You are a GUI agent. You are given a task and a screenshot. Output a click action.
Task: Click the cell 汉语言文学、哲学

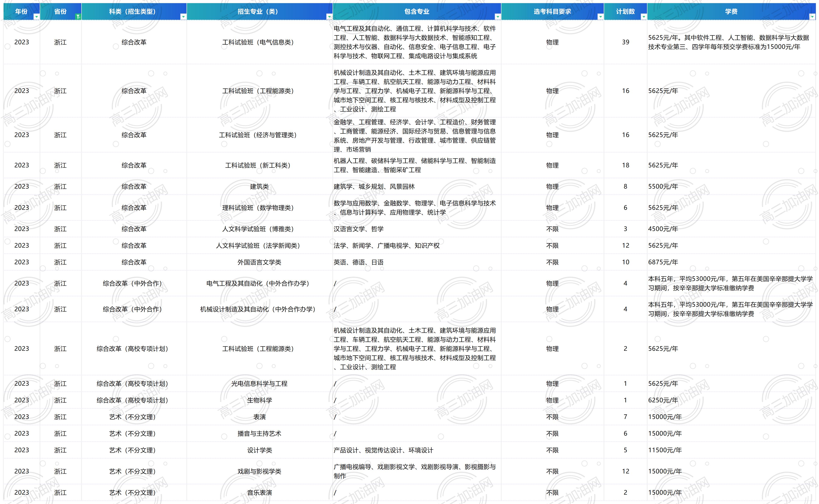point(417,229)
